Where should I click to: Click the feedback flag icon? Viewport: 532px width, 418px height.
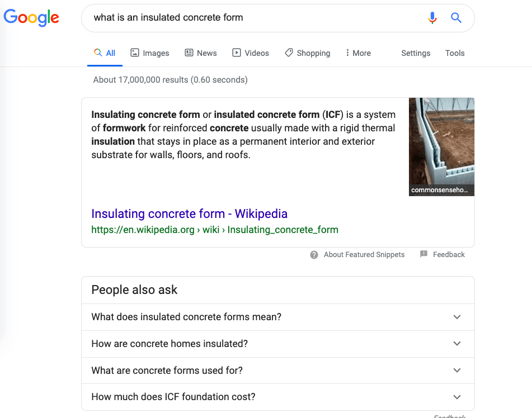[423, 254]
